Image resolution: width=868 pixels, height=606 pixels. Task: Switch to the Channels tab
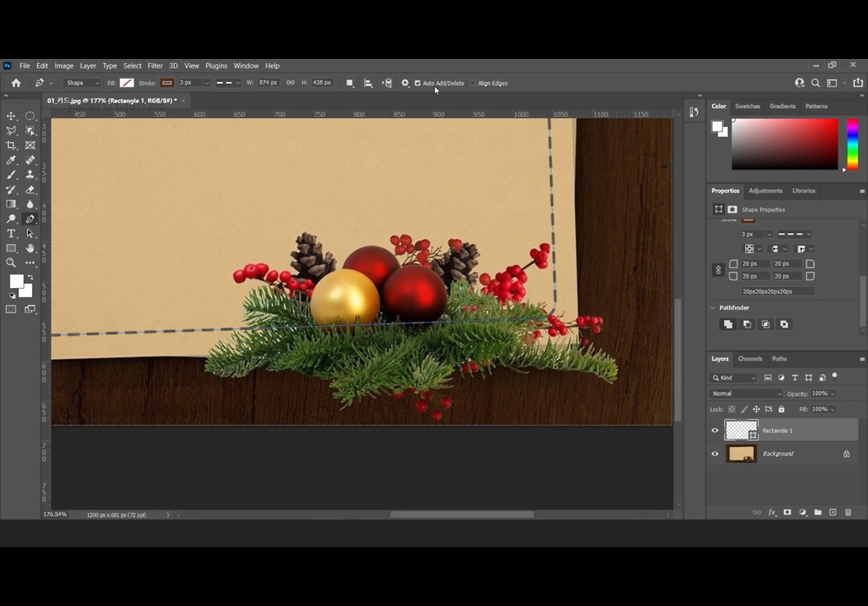[x=750, y=359]
